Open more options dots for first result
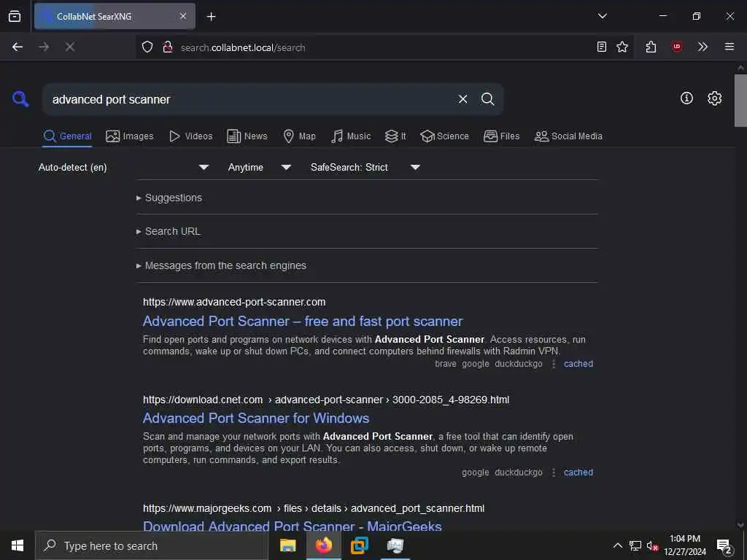This screenshot has width=747, height=560. pyautogui.click(x=553, y=364)
